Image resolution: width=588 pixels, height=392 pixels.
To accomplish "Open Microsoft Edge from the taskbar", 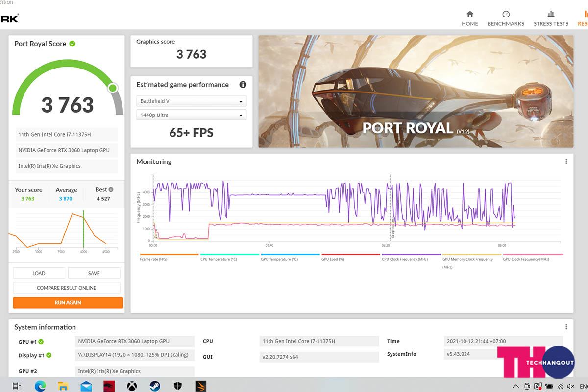I will coord(40,385).
